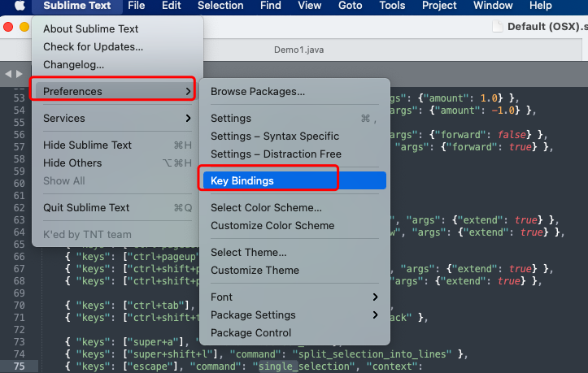Image resolution: width=588 pixels, height=373 pixels.
Task: Open the Sublime Text menu
Action: 77,6
